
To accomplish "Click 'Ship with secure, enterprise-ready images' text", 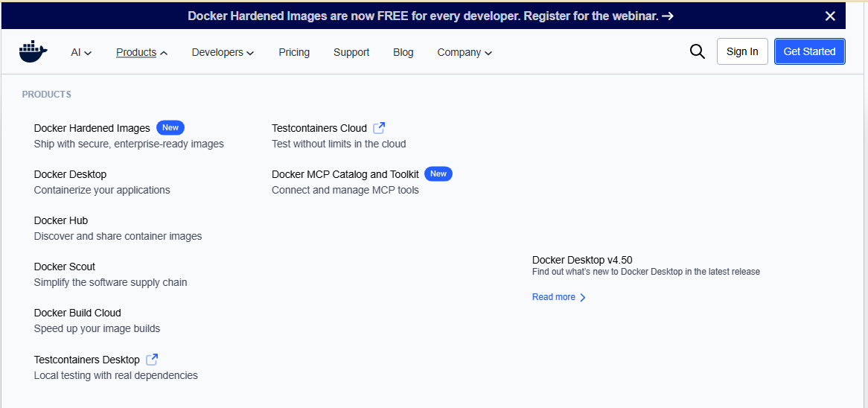I will tap(129, 144).
